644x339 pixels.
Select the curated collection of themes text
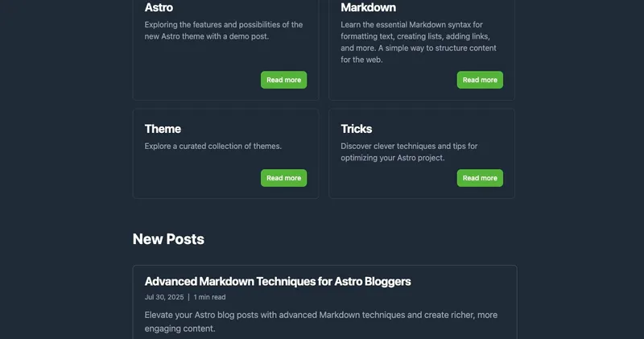click(213, 147)
